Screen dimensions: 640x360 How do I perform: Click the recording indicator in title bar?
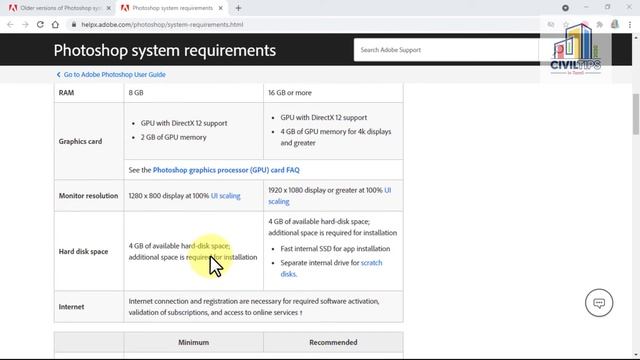[565, 8]
